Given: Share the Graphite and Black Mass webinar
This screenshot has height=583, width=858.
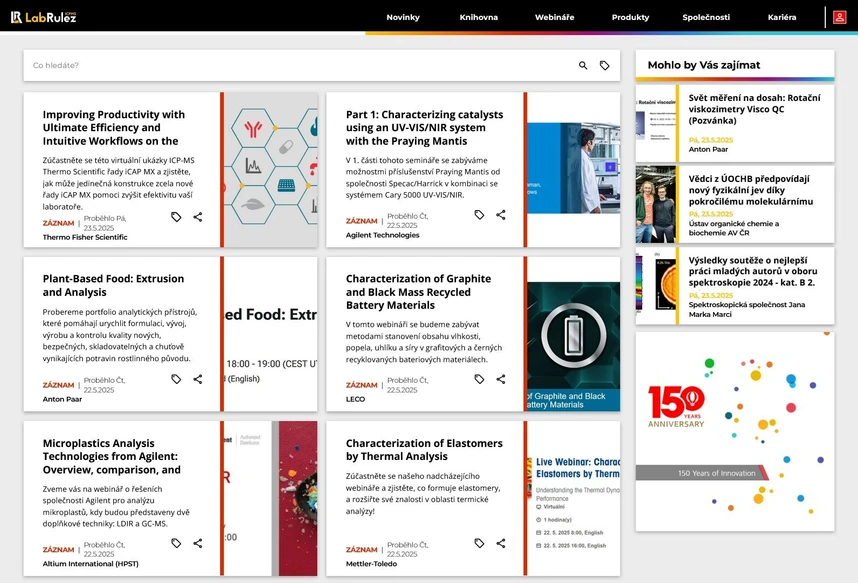Looking at the screenshot, I should 501,379.
